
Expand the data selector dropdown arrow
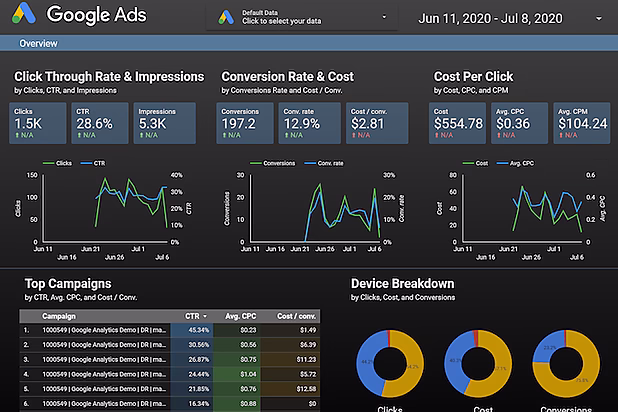click(384, 17)
